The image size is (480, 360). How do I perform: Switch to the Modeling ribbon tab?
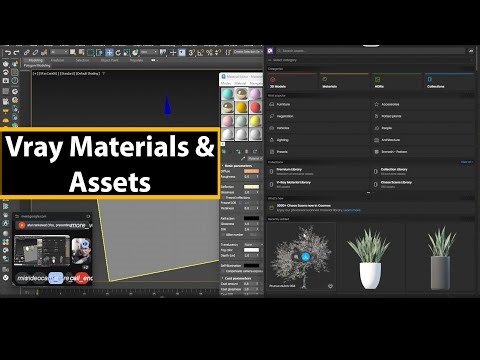tap(35, 60)
